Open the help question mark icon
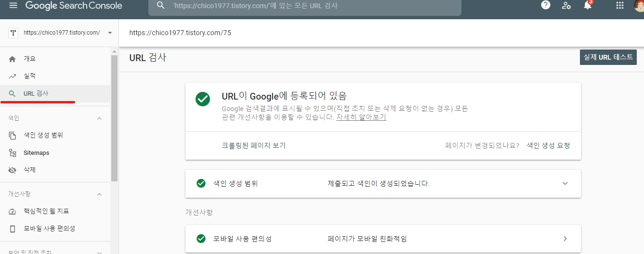Screen dimensions: 644x254 [546, 5]
